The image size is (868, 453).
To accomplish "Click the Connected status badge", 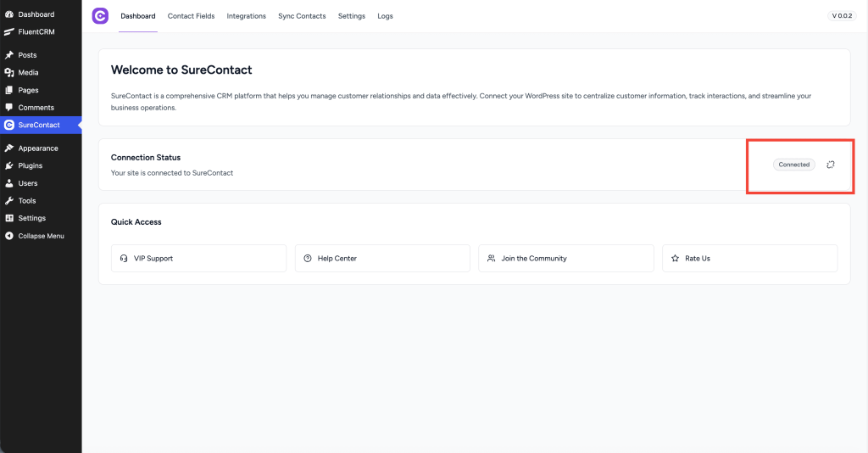I will click(794, 165).
